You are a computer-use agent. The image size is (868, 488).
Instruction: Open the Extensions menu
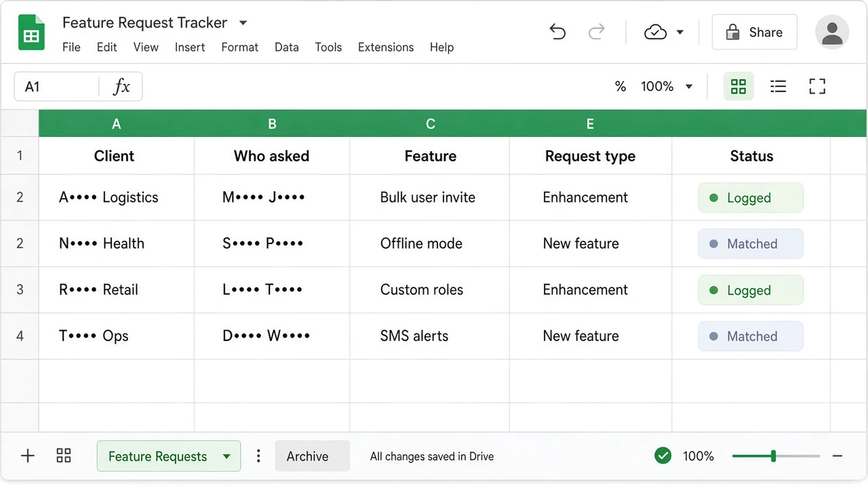[386, 47]
